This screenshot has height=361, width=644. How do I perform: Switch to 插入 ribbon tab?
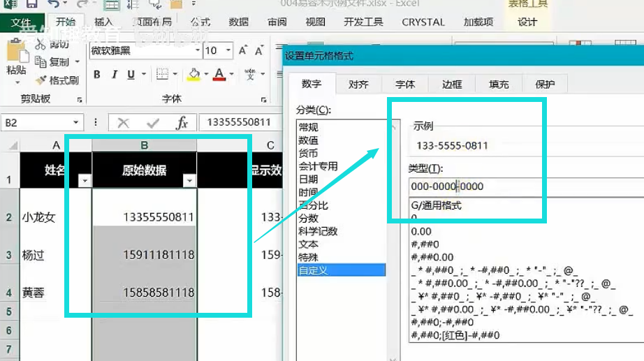(103, 22)
